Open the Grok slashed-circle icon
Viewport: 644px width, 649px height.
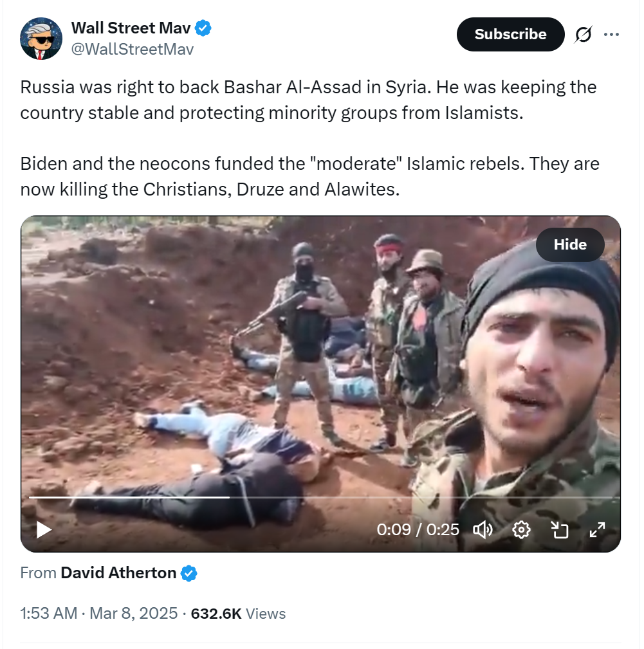[583, 34]
